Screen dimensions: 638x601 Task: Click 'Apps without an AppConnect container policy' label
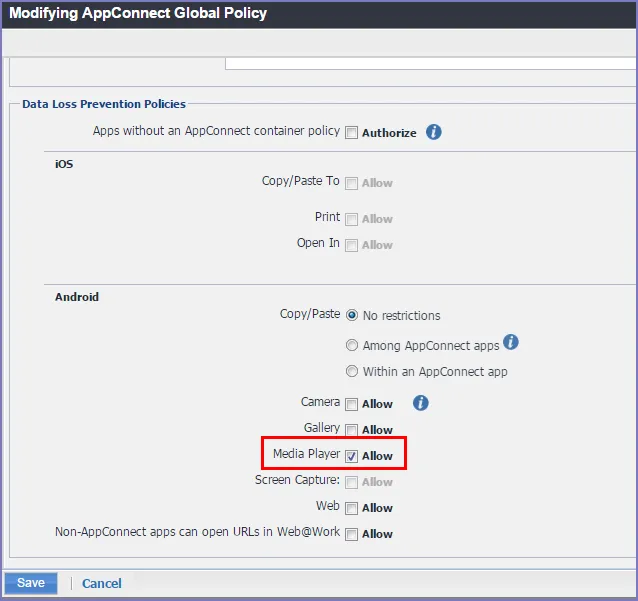(216, 131)
